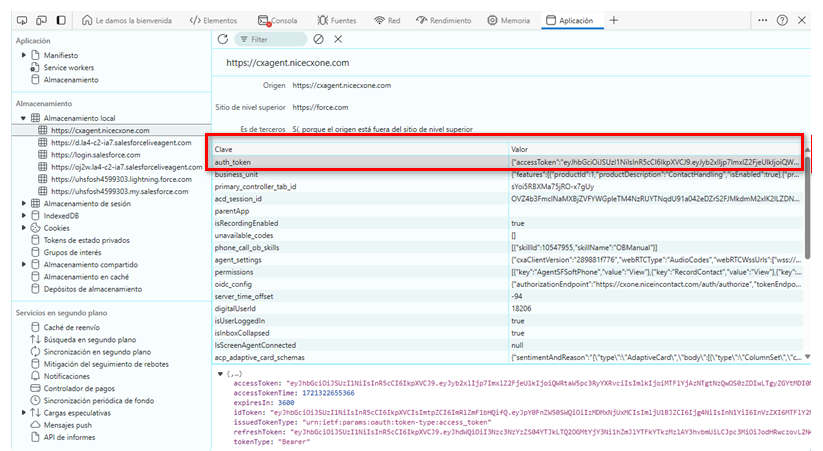
Task: Collapse the Almacenamiento local node
Action: [x=24, y=118]
